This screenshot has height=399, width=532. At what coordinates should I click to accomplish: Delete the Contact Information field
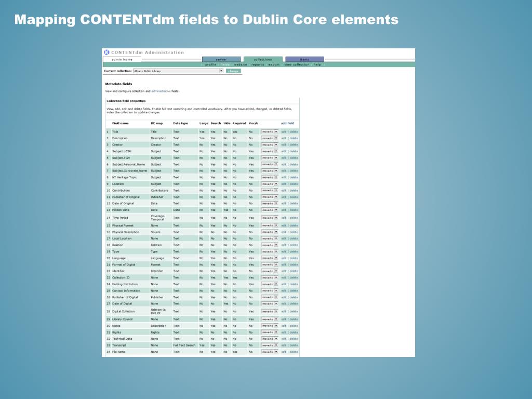[294, 291]
